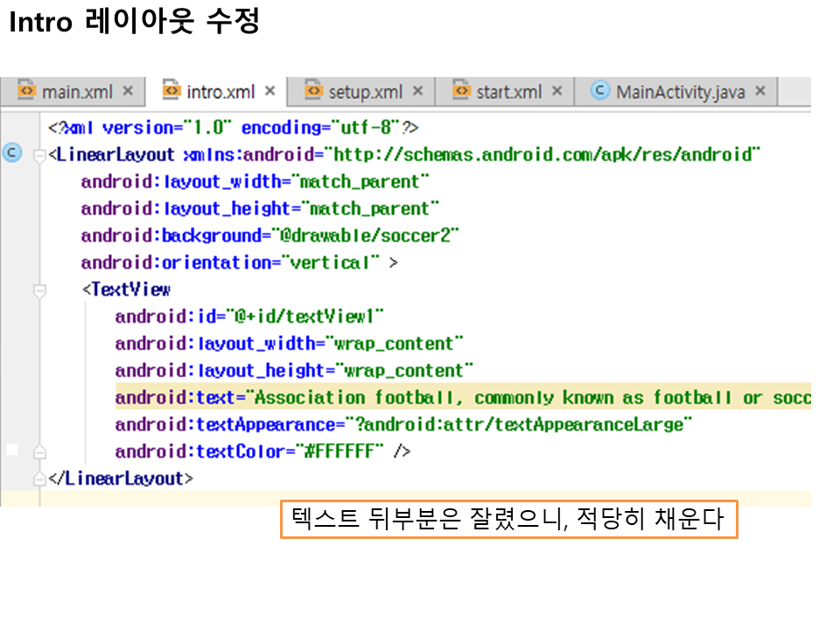This screenshot has width=840, height=630.
Task: Close the setup.xml tab
Action: click(x=417, y=91)
